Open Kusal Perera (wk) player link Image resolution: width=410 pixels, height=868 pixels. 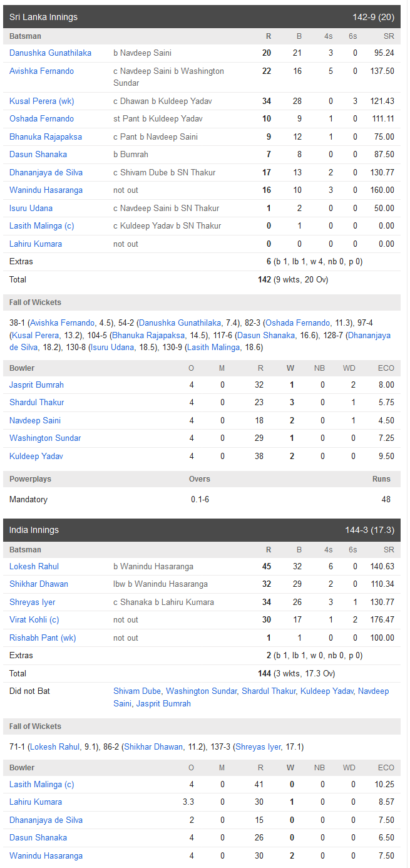click(41, 101)
